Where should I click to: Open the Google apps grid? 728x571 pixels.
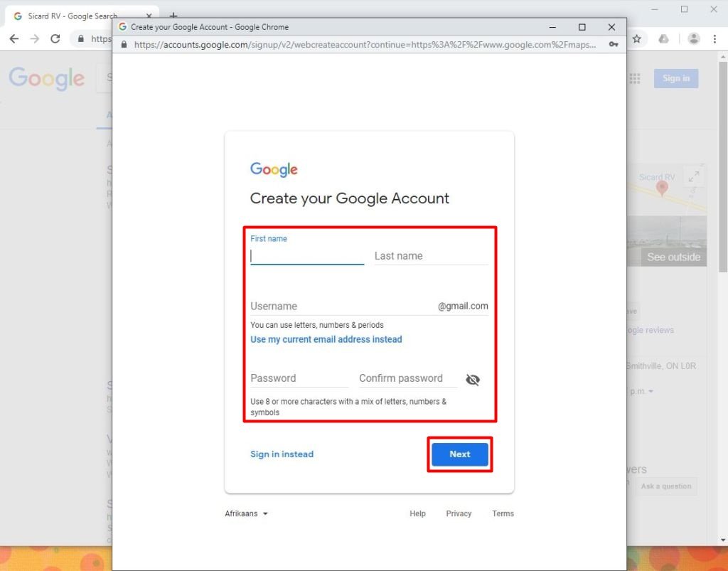coord(635,78)
